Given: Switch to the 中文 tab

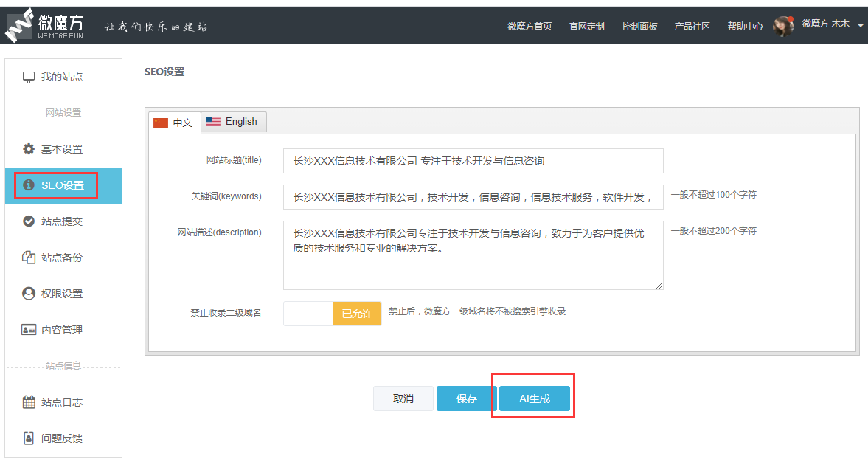Looking at the screenshot, I should click(x=174, y=123).
